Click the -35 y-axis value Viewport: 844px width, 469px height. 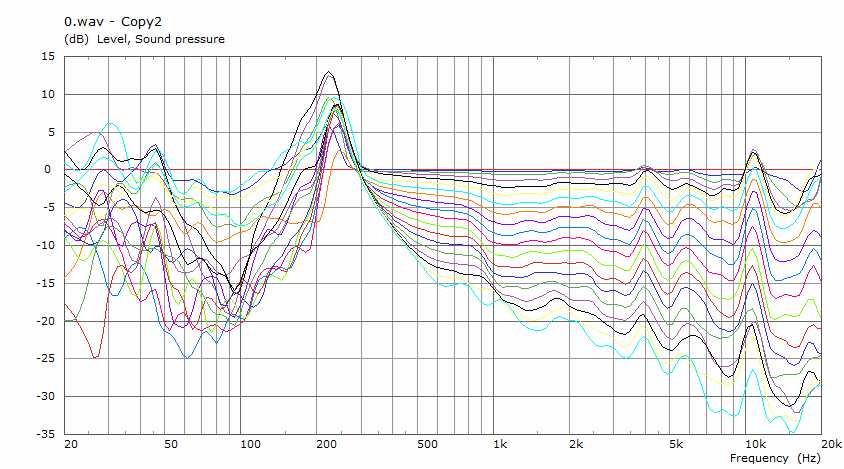tap(46, 434)
